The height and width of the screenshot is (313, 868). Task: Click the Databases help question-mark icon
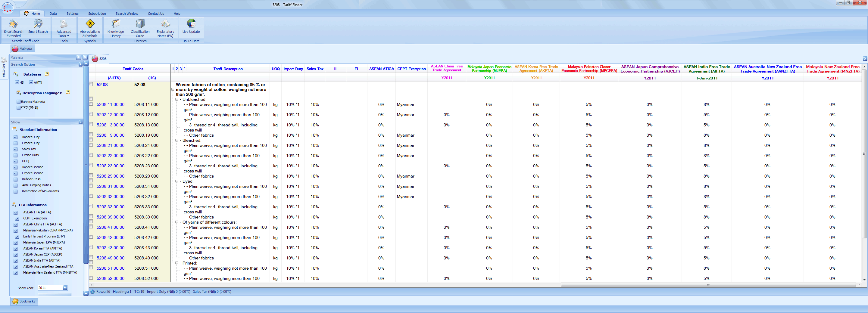coord(47,74)
